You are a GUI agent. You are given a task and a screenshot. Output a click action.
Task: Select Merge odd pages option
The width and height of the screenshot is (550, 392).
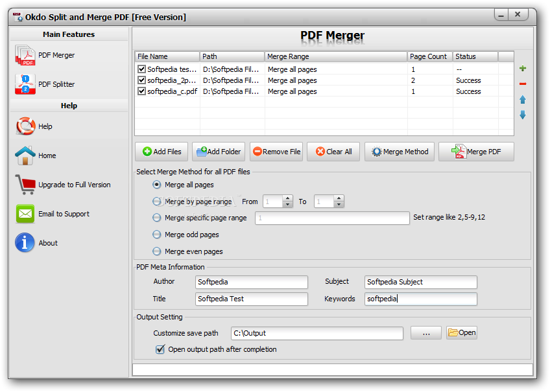click(157, 235)
